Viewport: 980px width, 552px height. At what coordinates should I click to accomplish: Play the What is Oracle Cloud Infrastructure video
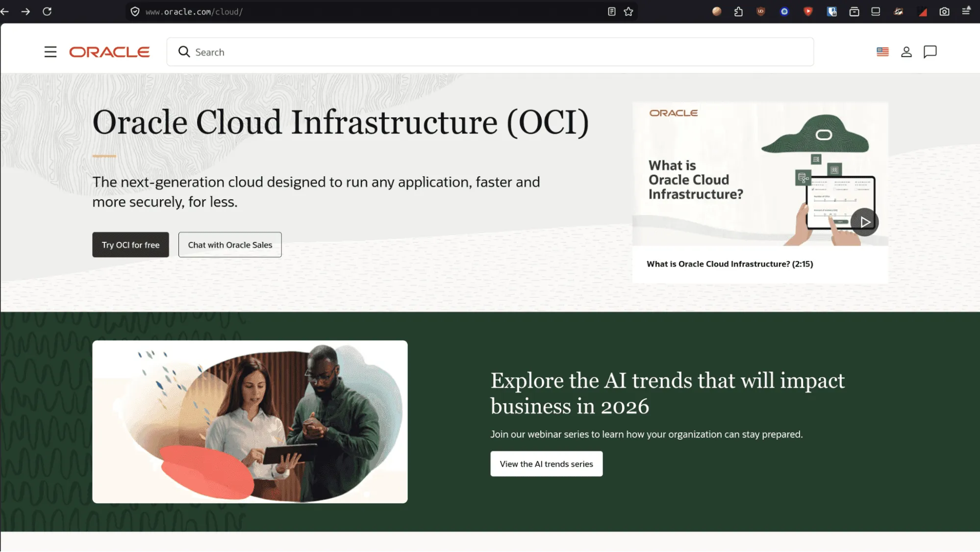click(864, 222)
